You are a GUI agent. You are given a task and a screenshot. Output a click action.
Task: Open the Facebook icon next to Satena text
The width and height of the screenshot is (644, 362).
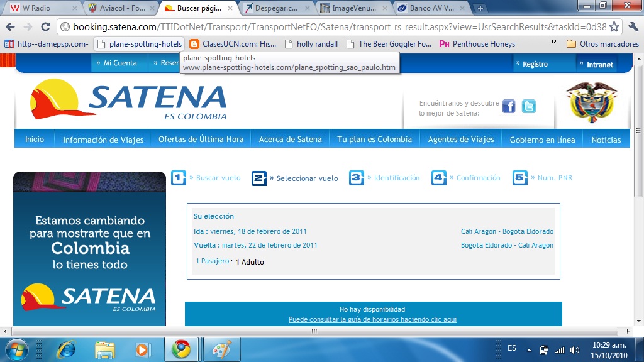pos(508,107)
